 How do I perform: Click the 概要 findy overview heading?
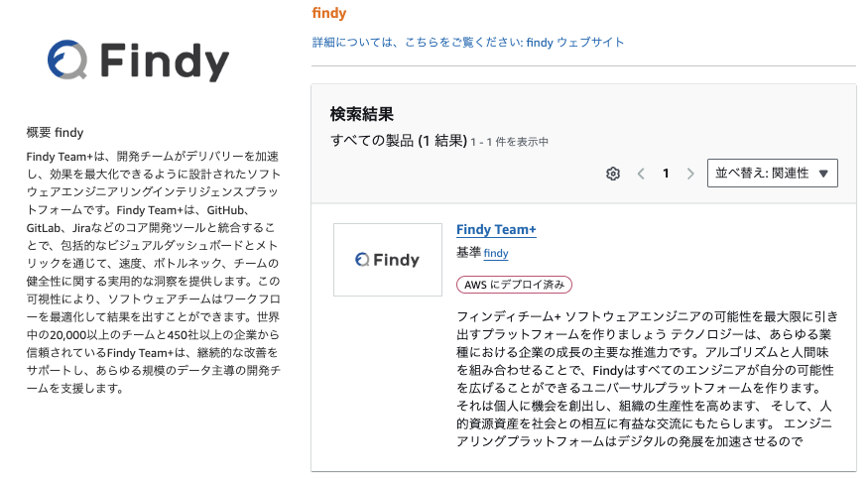(x=55, y=132)
